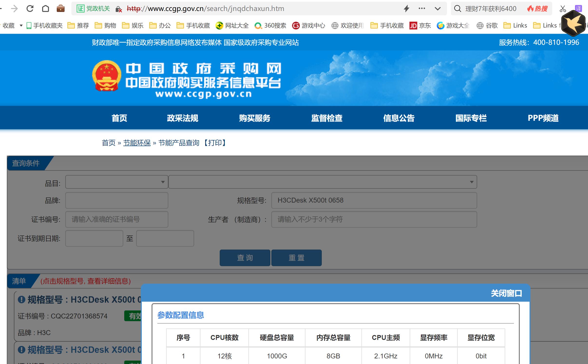Open 360搜索 bookmark

coord(270,25)
